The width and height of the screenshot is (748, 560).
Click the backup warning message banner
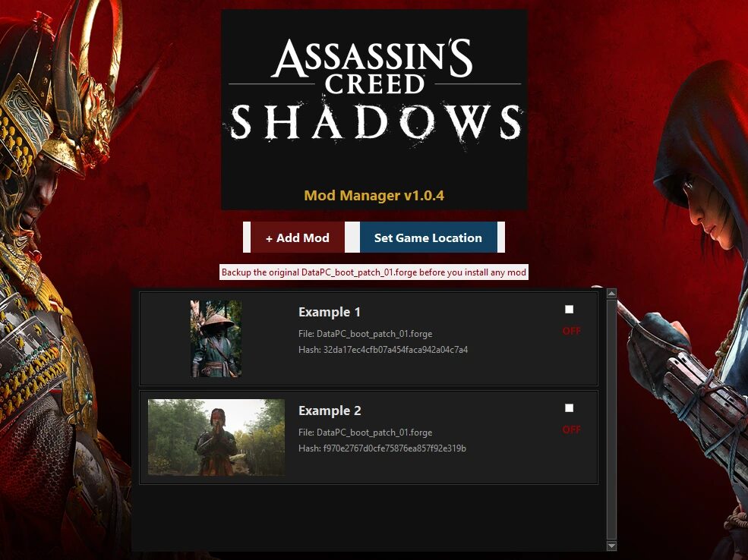pos(374,272)
